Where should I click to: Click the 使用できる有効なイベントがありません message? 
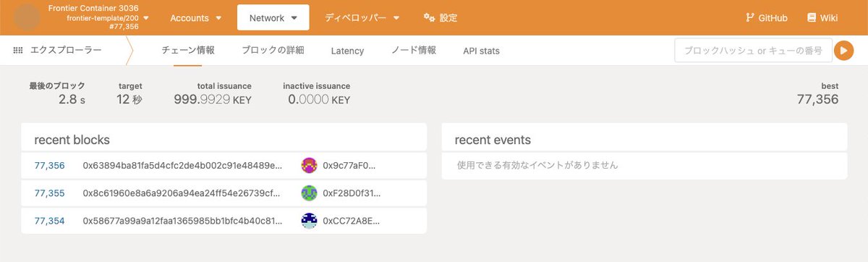(537, 165)
